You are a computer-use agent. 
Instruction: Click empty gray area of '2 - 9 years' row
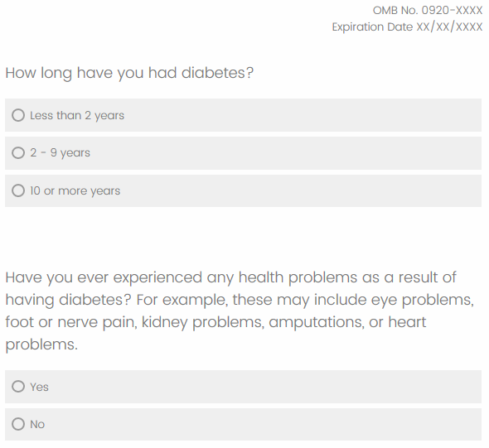(x=285, y=153)
